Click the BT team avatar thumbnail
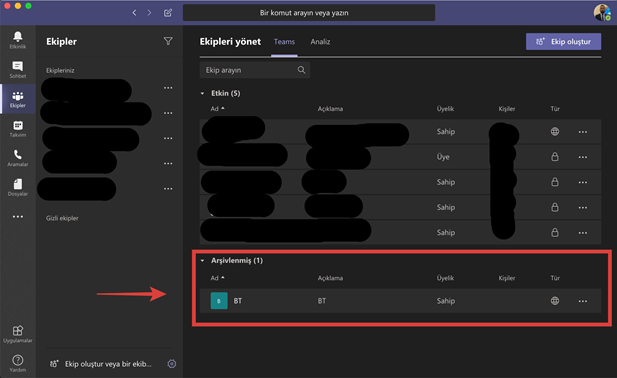The image size is (617, 378). [x=219, y=301]
